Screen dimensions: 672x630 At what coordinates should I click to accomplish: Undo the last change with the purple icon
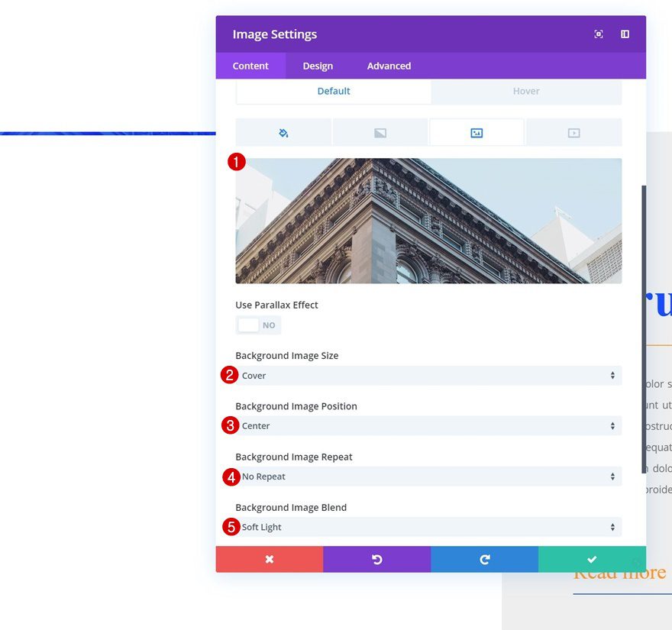point(376,558)
